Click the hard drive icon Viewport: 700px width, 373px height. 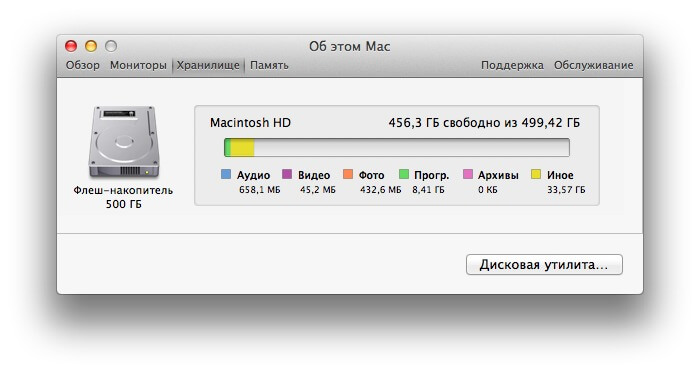(x=124, y=142)
